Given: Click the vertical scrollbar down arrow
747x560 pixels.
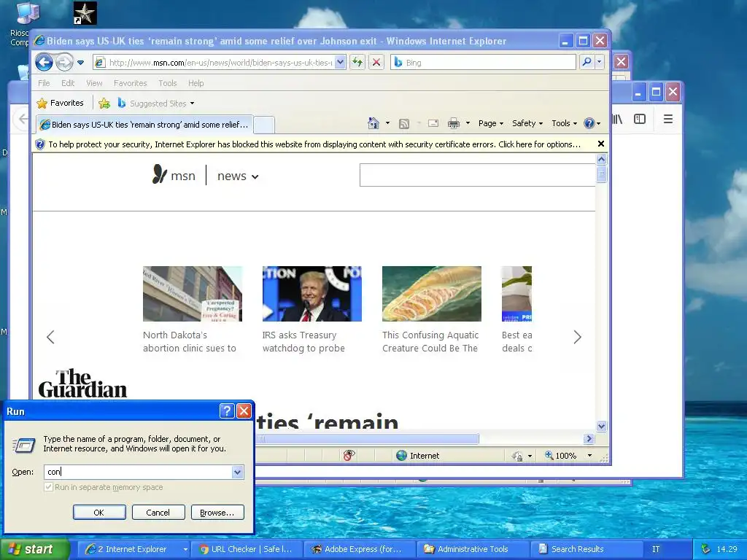Looking at the screenshot, I should click(x=601, y=426).
